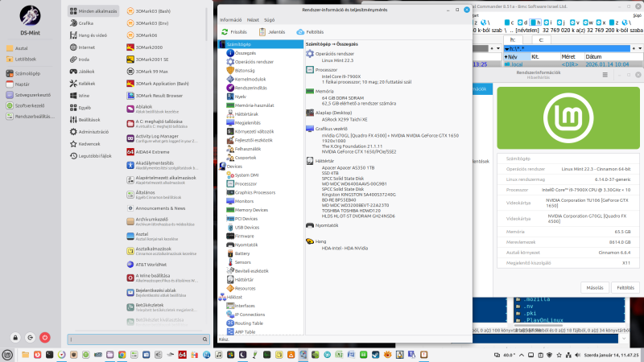Viewport: 644px width, 362px height.
Task: Click the Méret column header
Action: 572,56
